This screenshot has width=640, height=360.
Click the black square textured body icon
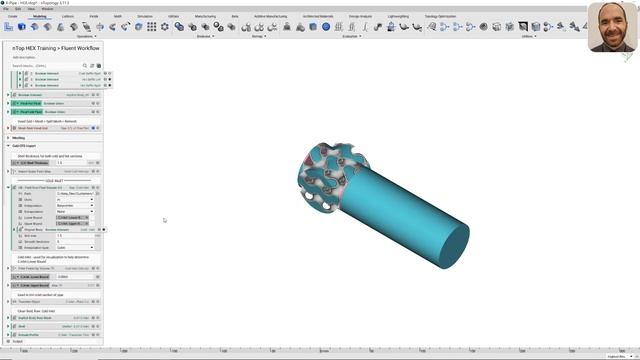[523, 27]
